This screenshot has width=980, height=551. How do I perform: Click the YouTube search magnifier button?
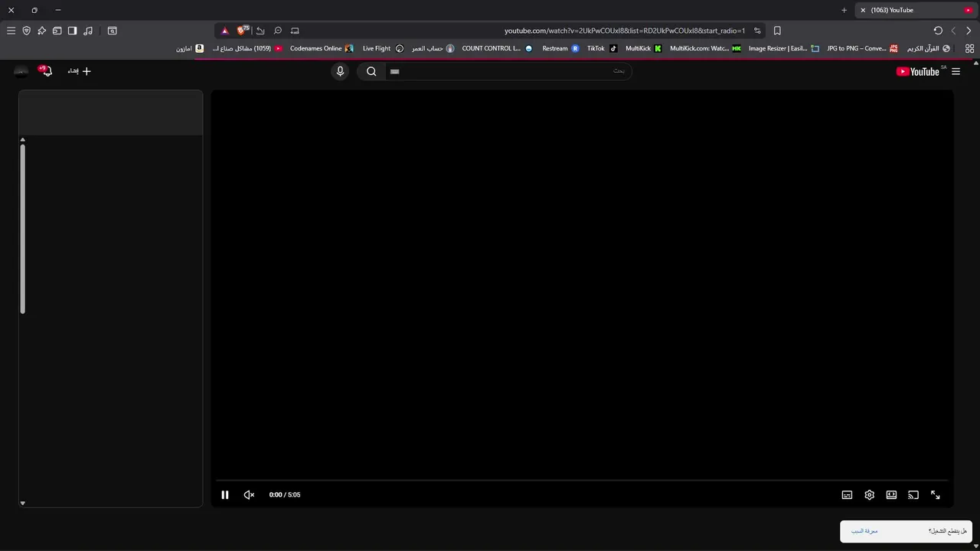(371, 71)
